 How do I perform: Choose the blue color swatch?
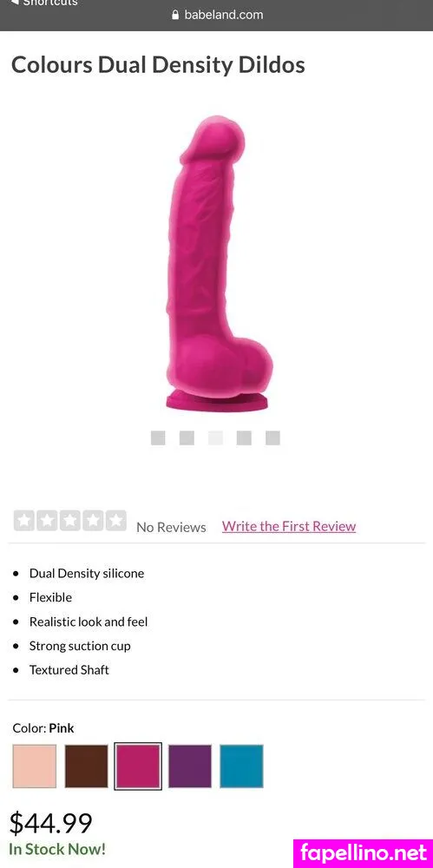click(x=241, y=766)
